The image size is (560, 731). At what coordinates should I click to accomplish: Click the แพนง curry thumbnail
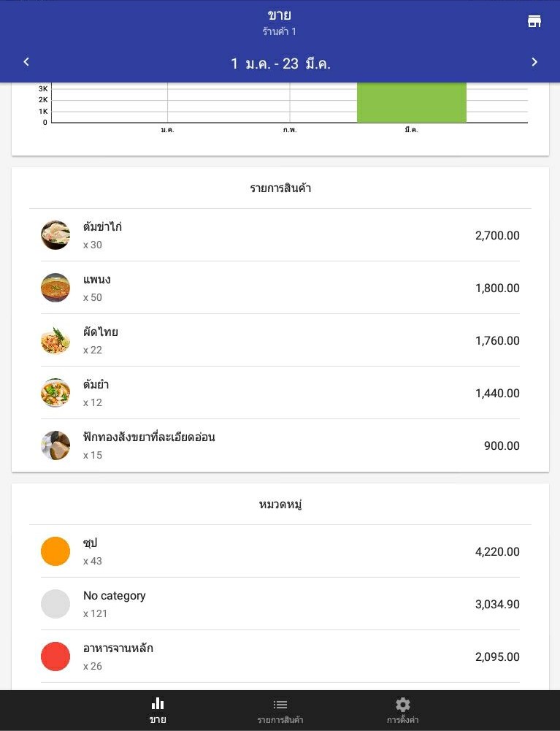55,288
